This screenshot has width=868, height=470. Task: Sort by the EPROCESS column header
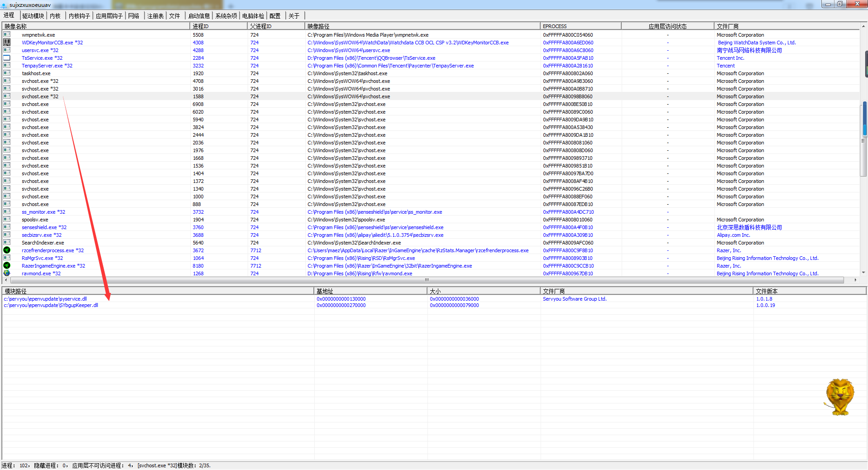pyautogui.click(x=581, y=26)
